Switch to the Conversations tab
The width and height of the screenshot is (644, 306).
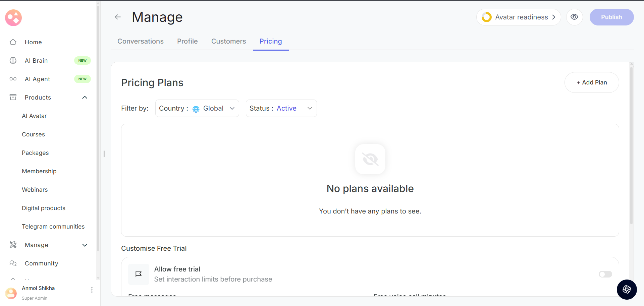click(x=141, y=41)
